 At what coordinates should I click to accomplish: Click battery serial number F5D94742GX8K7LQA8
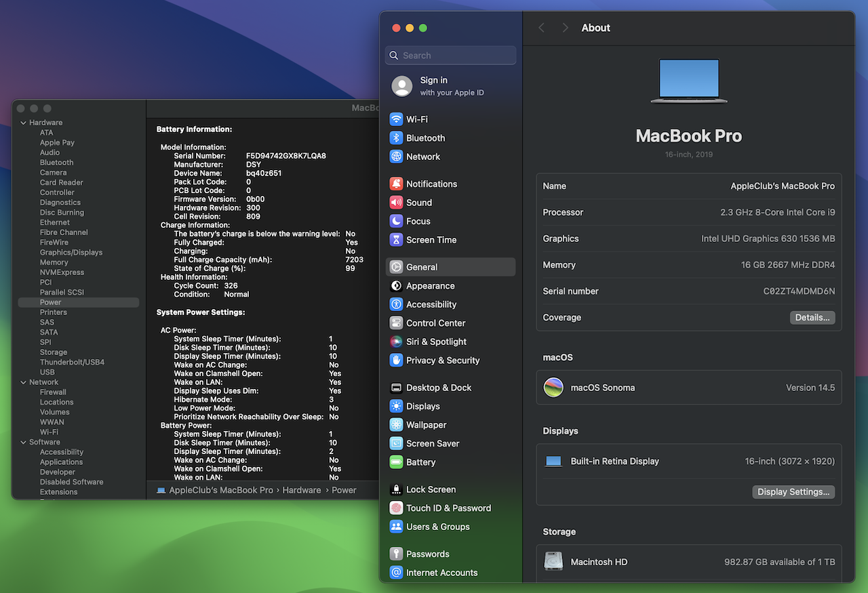pyautogui.click(x=286, y=156)
